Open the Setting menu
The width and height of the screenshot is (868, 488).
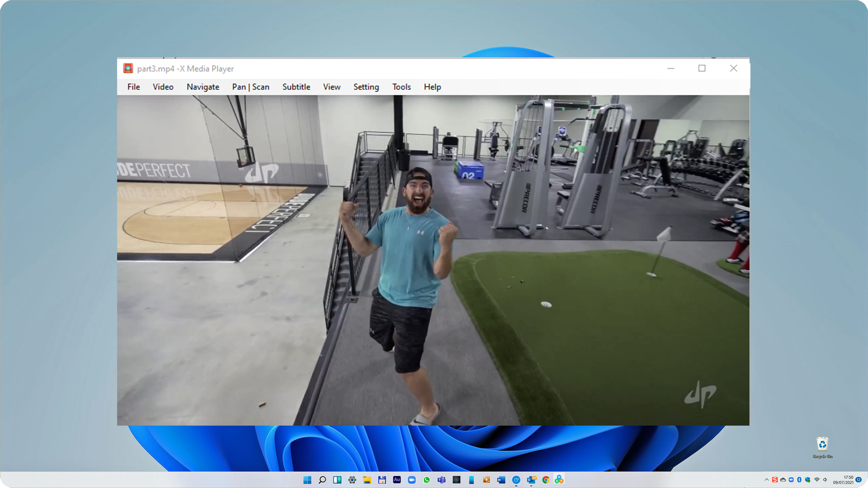click(366, 87)
